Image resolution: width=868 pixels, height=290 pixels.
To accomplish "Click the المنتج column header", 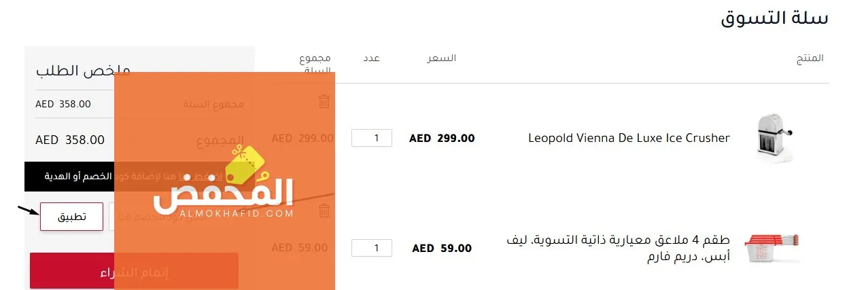I will pos(810,58).
